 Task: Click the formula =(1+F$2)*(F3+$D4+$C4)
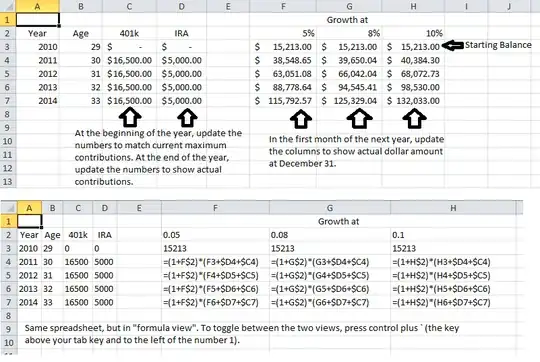[x=215, y=262]
